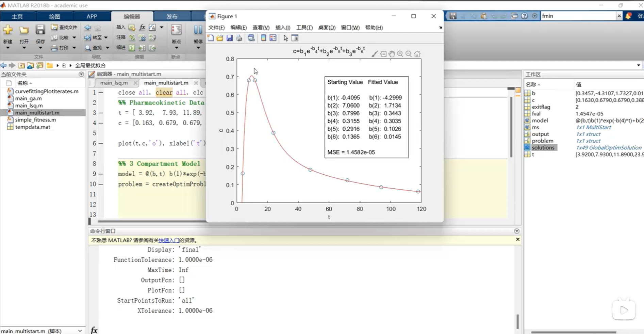644x334 pixels.
Task: Click the fx insert function icon in the ribbon
Action: click(x=142, y=27)
